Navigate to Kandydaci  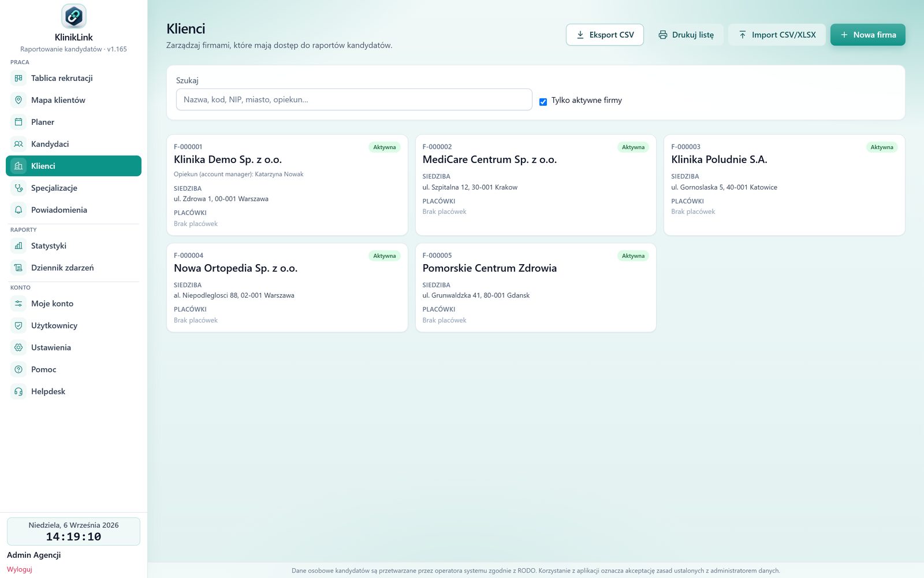tap(73, 144)
